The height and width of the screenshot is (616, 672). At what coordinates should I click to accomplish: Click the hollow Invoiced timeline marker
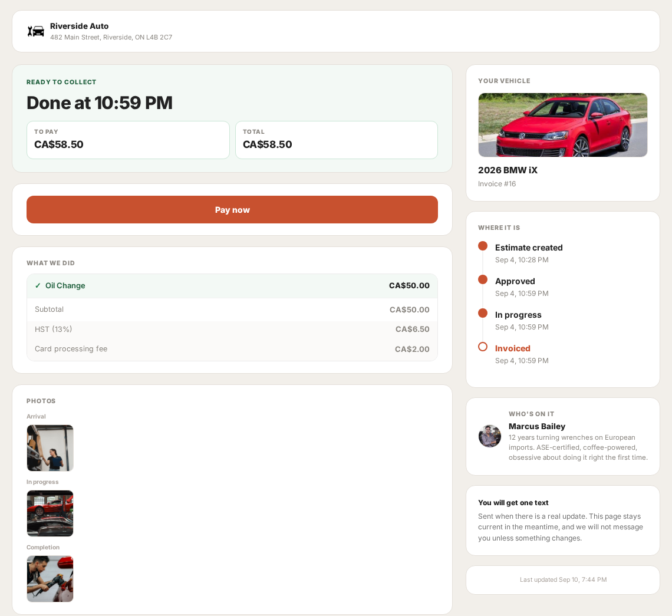(x=483, y=347)
